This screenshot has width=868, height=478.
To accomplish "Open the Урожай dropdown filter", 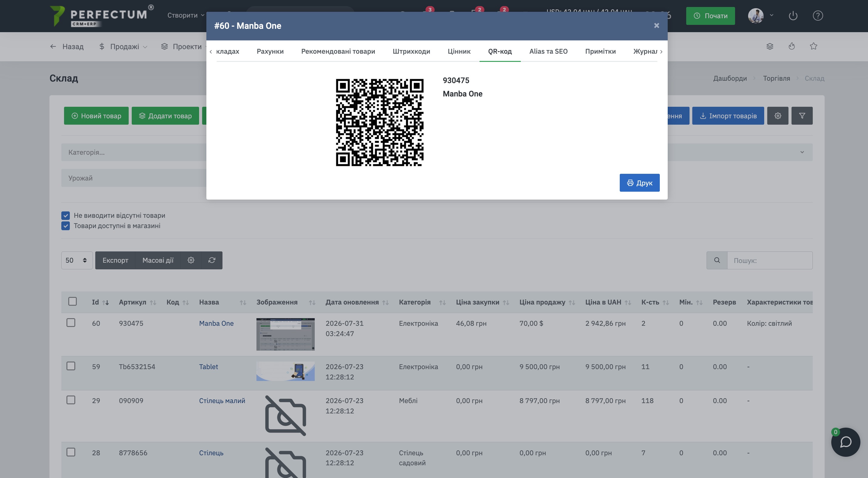I will (x=134, y=178).
